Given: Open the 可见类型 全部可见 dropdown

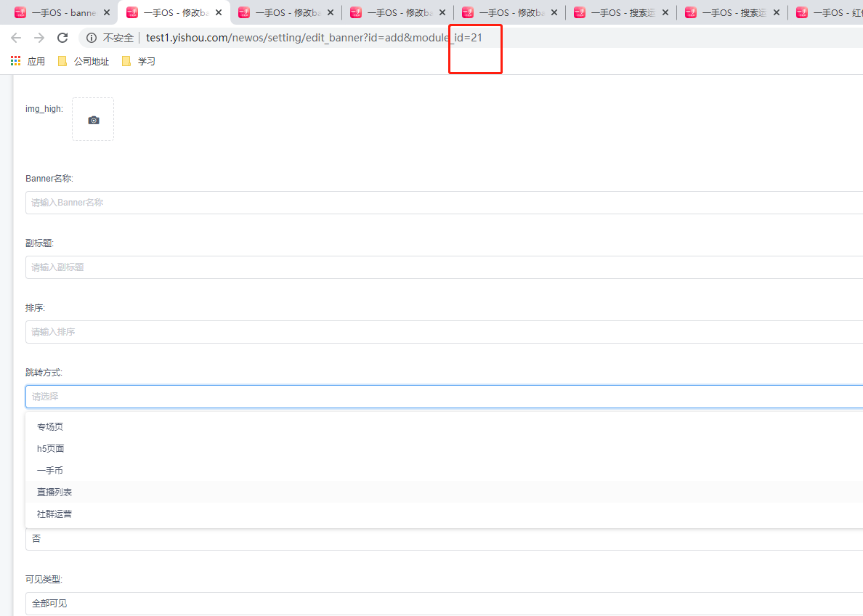Looking at the screenshot, I should 444,604.
